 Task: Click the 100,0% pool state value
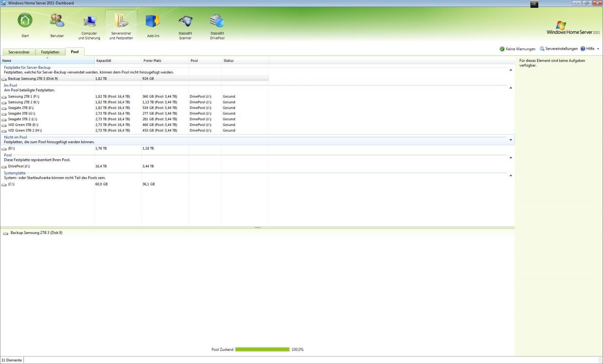pos(297,349)
